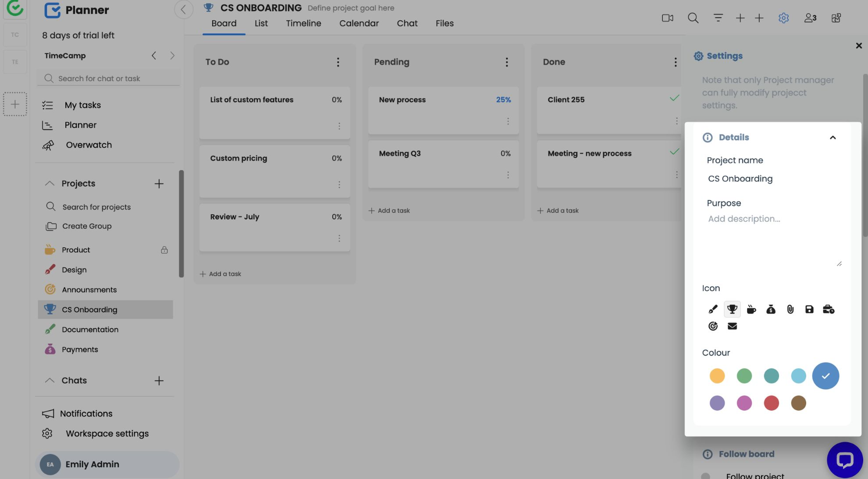Collapse the Details section
This screenshot has width=868, height=479.
(832, 138)
